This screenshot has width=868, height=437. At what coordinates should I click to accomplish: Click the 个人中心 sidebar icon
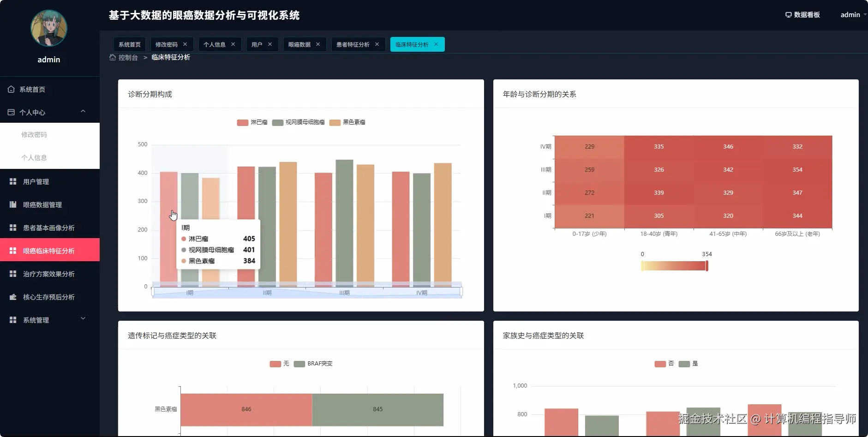tap(11, 112)
